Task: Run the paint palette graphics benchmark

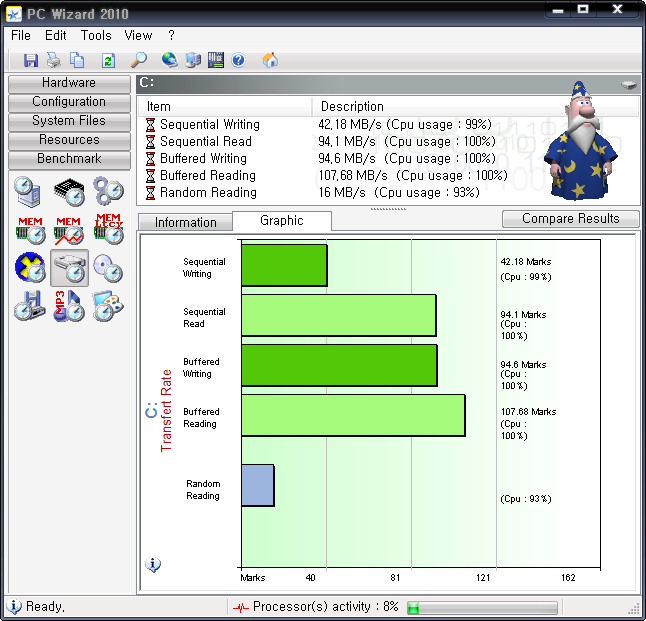Action: 108,306
